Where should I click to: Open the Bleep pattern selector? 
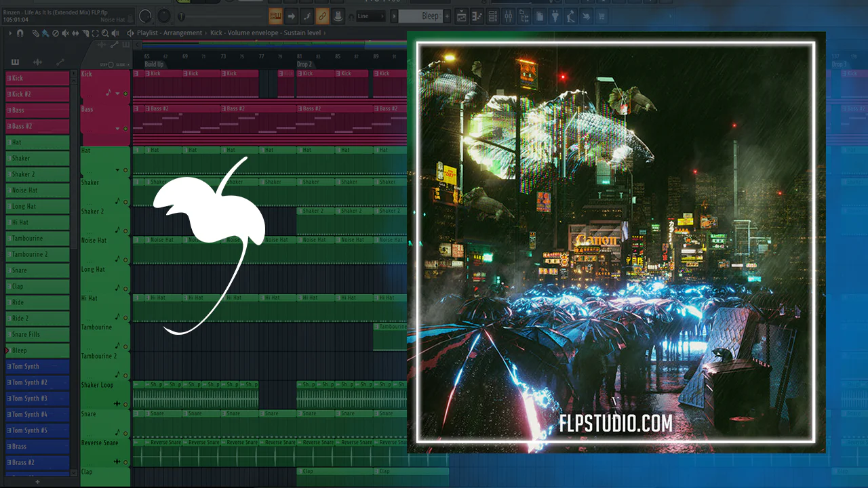422,16
